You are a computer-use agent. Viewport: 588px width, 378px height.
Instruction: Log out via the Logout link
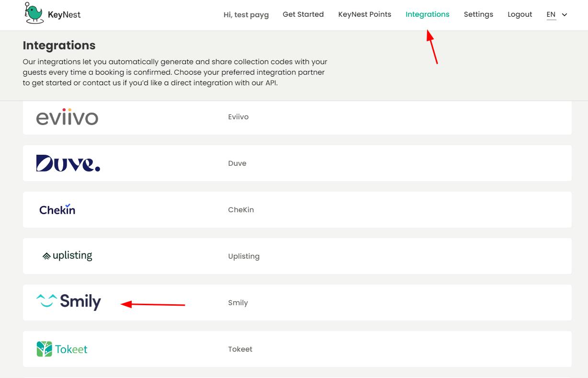[x=520, y=14]
